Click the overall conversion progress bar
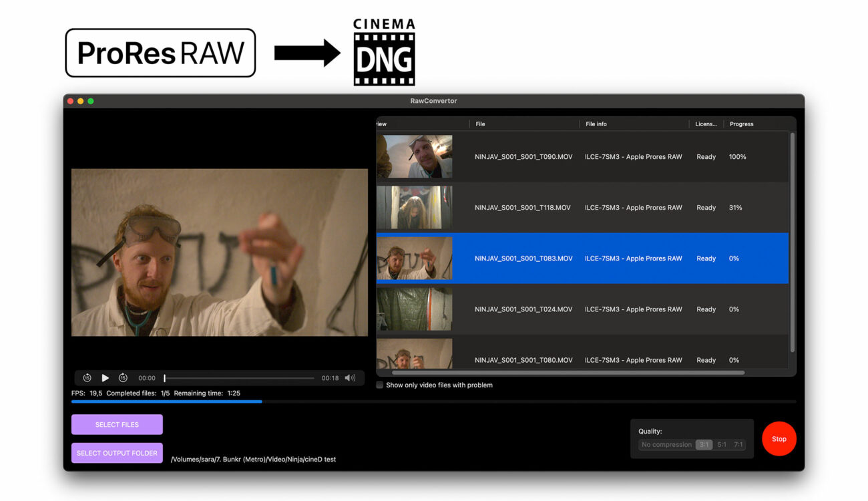This screenshot has width=868, height=501. pyautogui.click(x=434, y=401)
